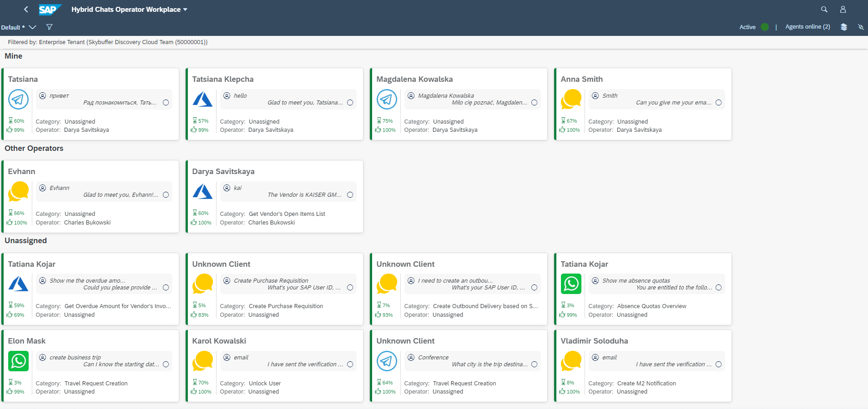Open the Anna Smith card title

point(581,79)
